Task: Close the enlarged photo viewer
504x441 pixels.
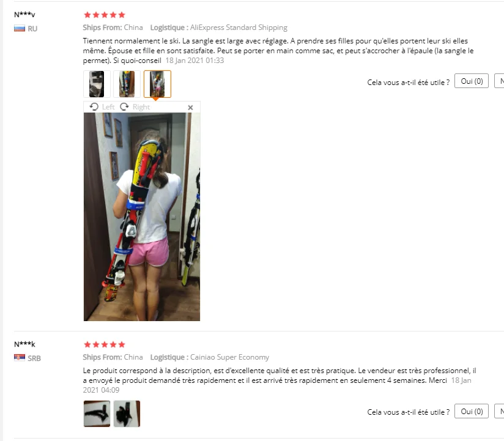Action: tap(190, 108)
